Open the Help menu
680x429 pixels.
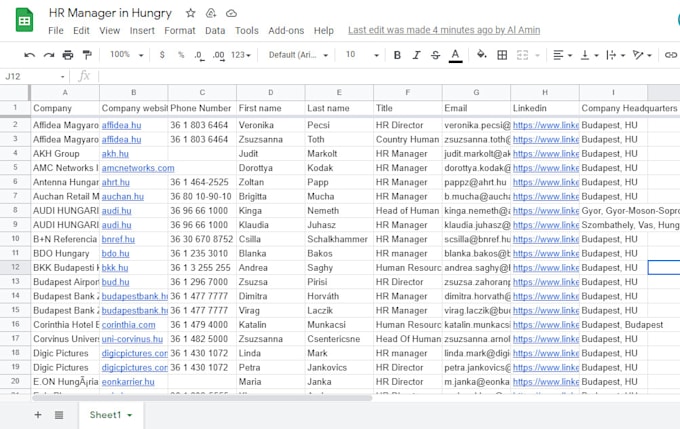(324, 30)
